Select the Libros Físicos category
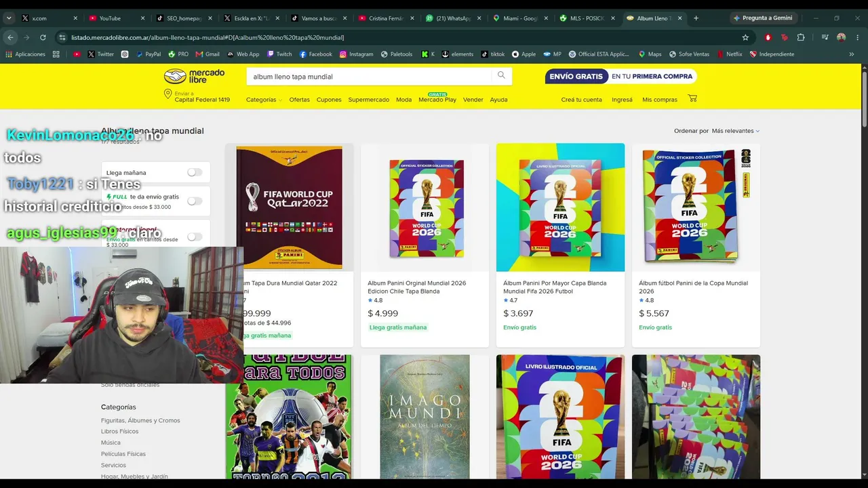The height and width of the screenshot is (488, 868). click(x=119, y=431)
